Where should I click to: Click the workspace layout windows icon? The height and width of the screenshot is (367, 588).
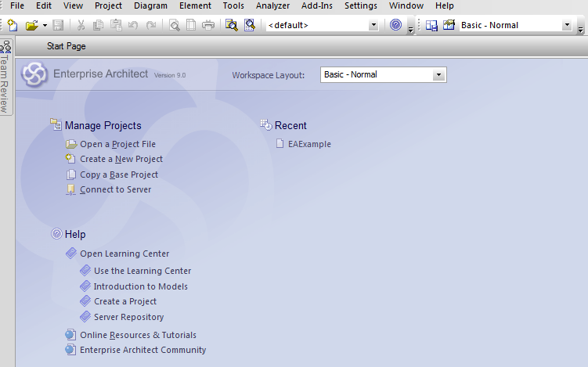tap(431, 25)
